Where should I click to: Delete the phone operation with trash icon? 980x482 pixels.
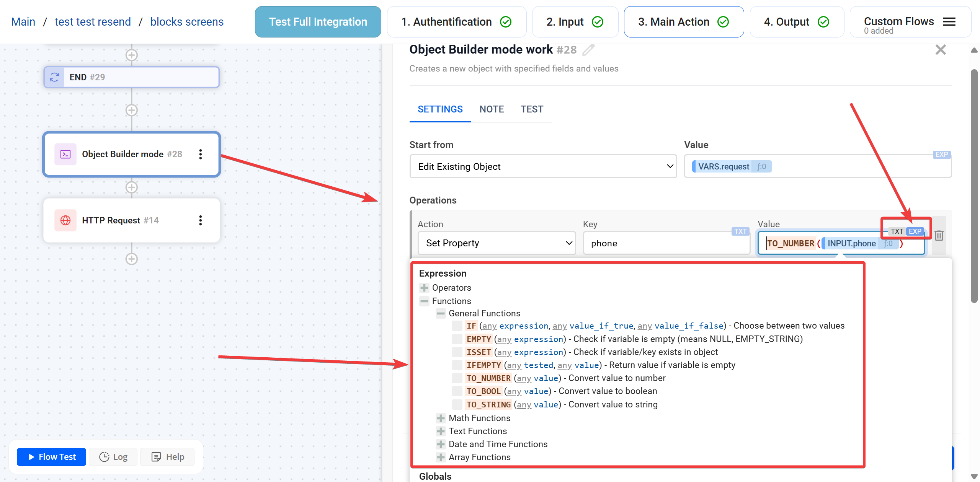pos(939,236)
